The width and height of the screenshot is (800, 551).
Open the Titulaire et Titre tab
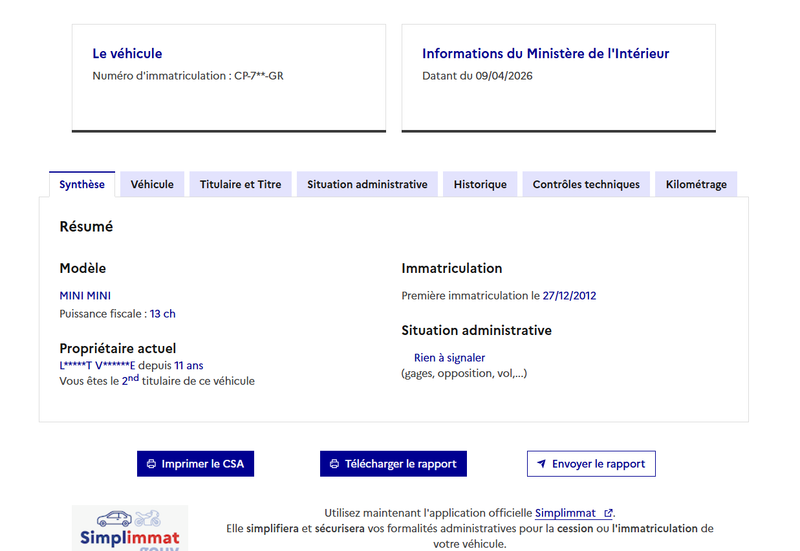(x=240, y=184)
